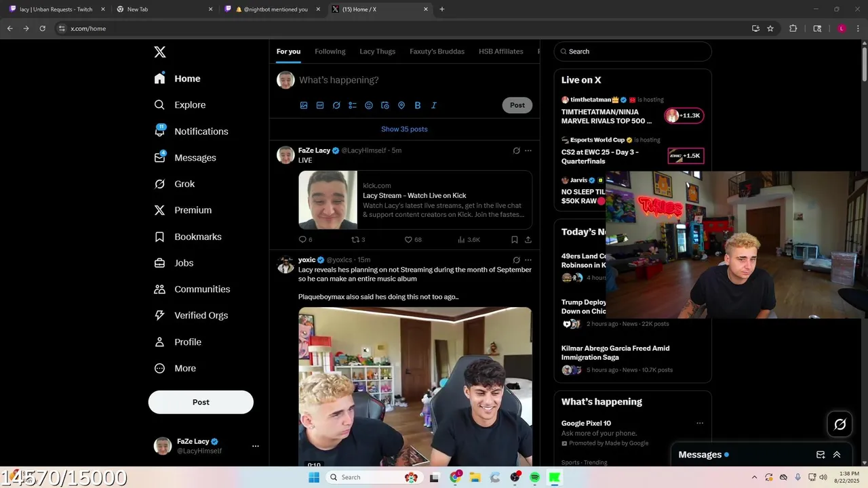The width and height of the screenshot is (868, 488).
Task: Open Kilmar Abrego Garcia news story
Action: [x=632, y=359]
